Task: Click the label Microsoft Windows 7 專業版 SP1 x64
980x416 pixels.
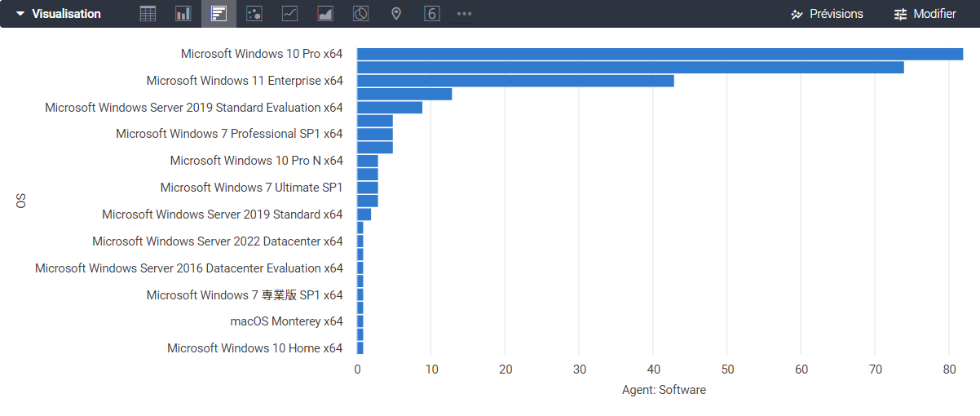Action: (245, 295)
